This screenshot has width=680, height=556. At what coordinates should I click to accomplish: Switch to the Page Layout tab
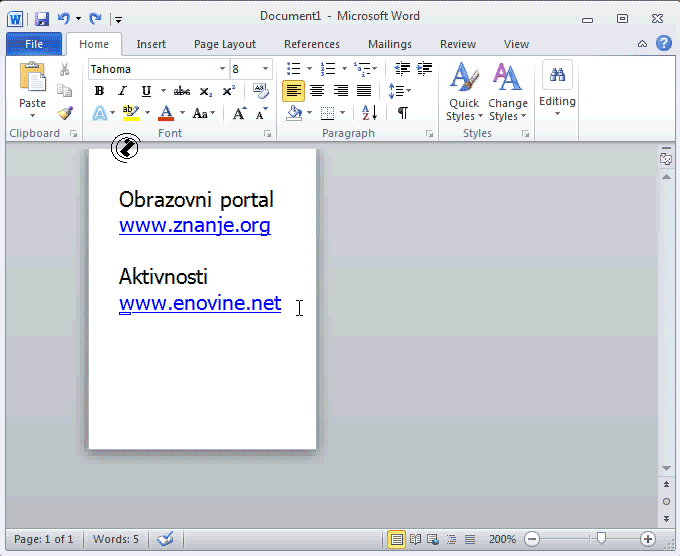224,44
